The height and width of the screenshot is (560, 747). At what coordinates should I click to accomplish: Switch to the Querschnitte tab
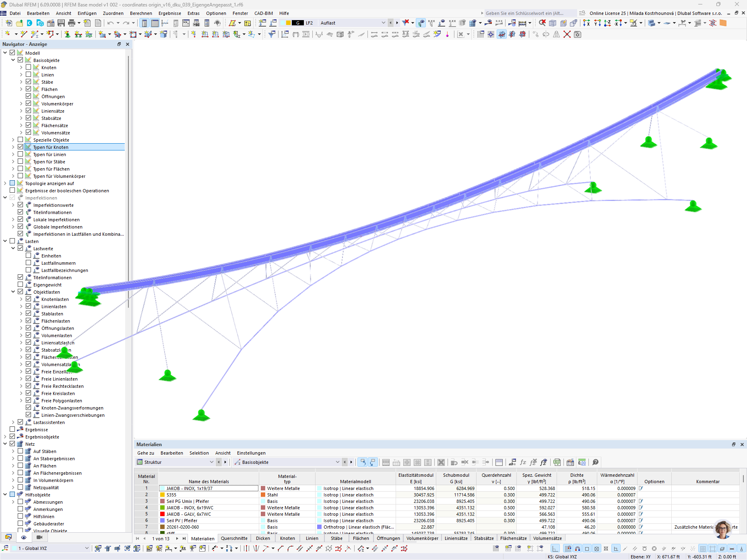[x=234, y=538]
